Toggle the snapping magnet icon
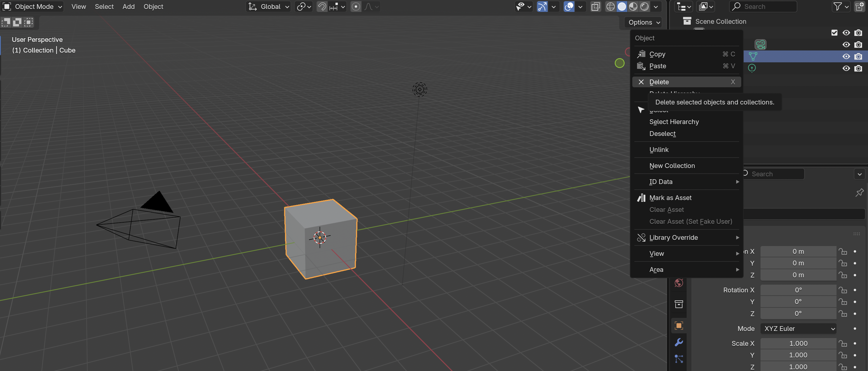The image size is (868, 371). tap(322, 7)
